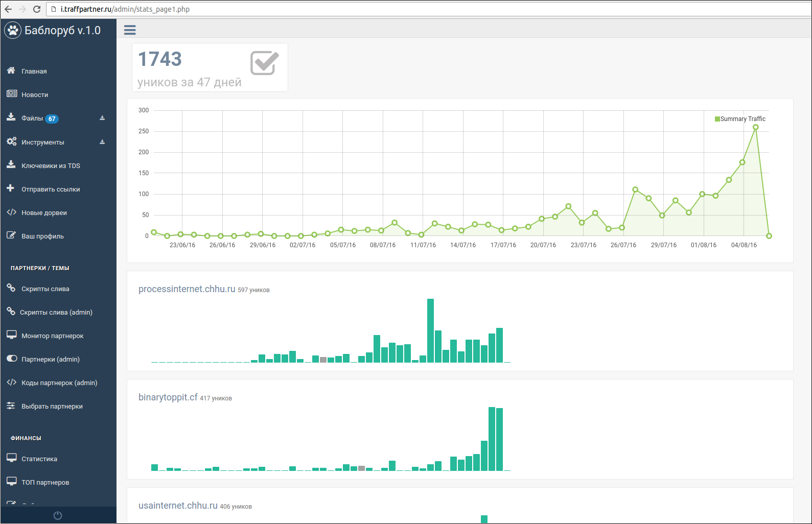Click the processinternet.chhu.ru heading
Screen dimensions: 812x524
coord(187,289)
